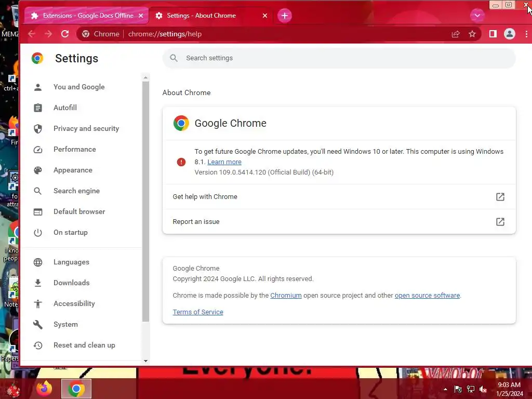Image resolution: width=532 pixels, height=399 pixels.
Task: Click the share page icon in address bar
Action: [x=455, y=34]
